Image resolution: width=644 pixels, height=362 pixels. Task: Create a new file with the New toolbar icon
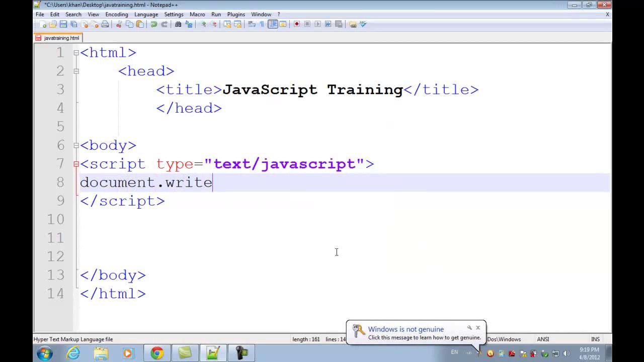click(x=43, y=24)
